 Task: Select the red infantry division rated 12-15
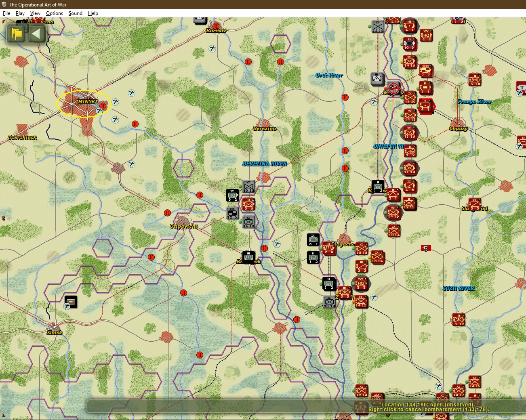(409, 204)
